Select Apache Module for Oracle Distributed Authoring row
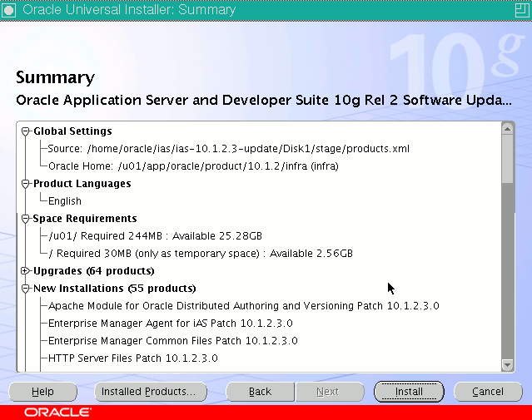532x420 pixels. click(x=244, y=306)
